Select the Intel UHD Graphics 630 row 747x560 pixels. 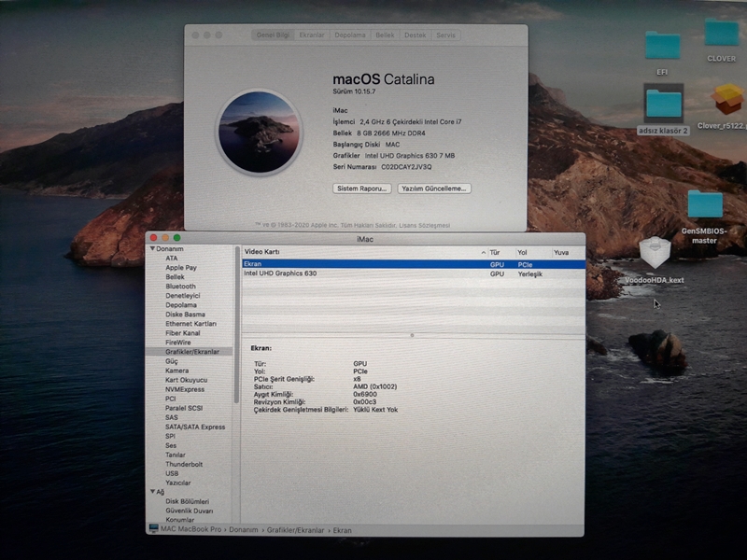click(x=280, y=274)
